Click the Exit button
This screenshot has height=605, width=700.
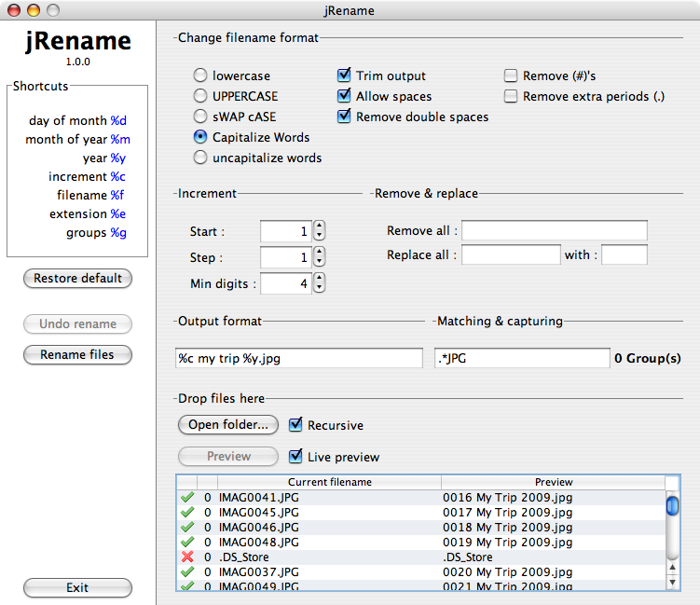pyautogui.click(x=77, y=587)
